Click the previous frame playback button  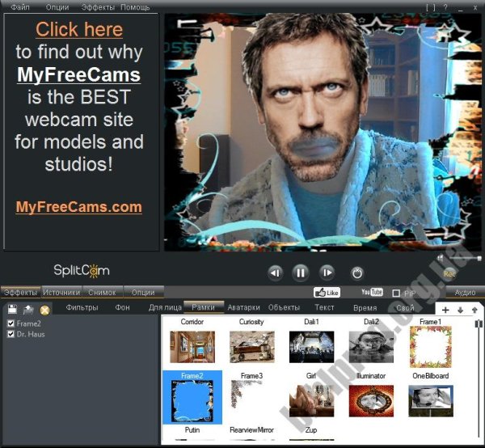pyautogui.click(x=275, y=273)
